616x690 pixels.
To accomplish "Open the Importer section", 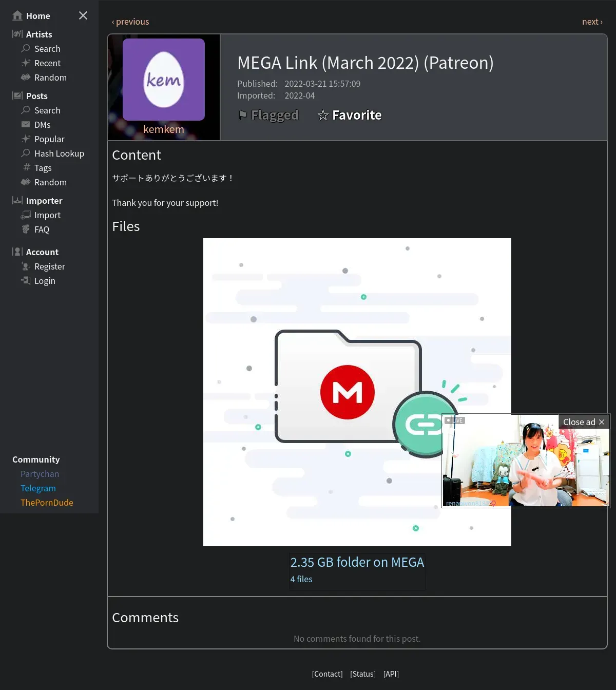I will coord(44,201).
